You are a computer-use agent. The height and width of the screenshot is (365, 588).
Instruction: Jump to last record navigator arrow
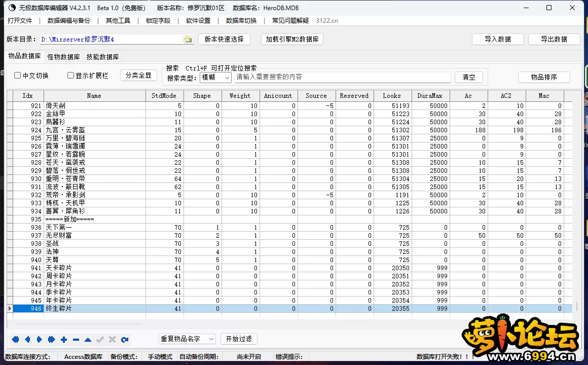click(51, 340)
